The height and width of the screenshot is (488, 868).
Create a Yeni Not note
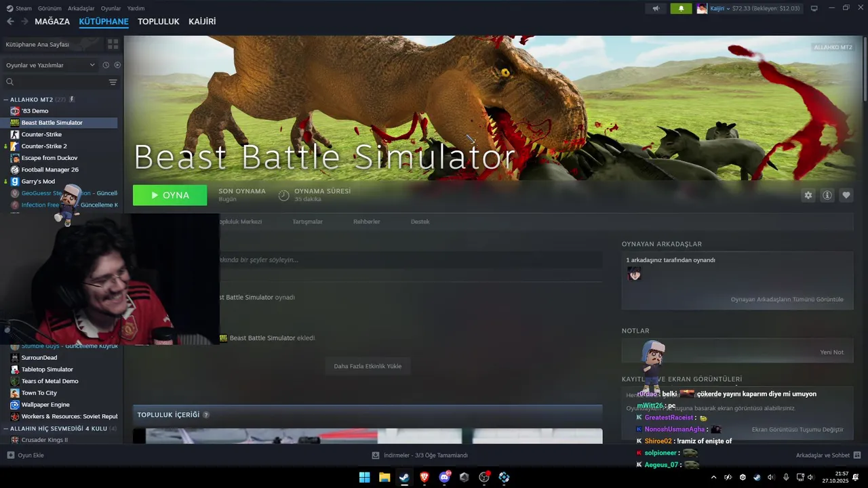(831, 352)
